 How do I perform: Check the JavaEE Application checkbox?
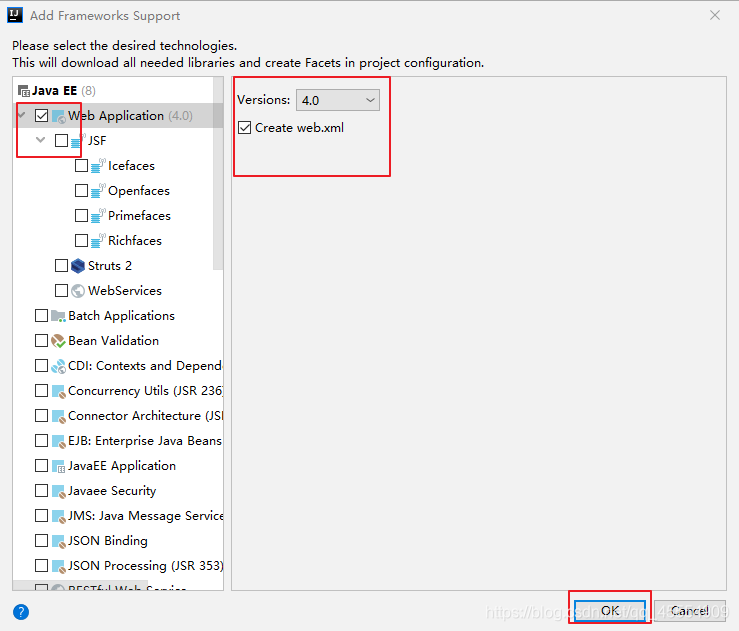click(x=41, y=465)
